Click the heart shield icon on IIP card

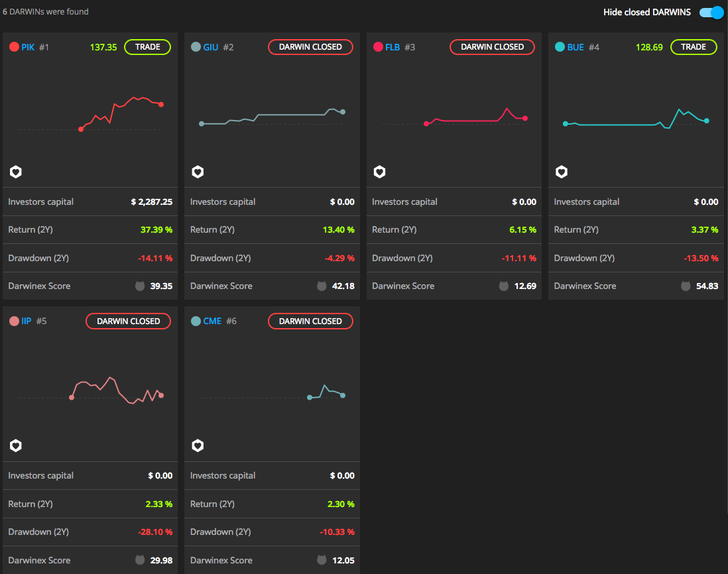[16, 446]
